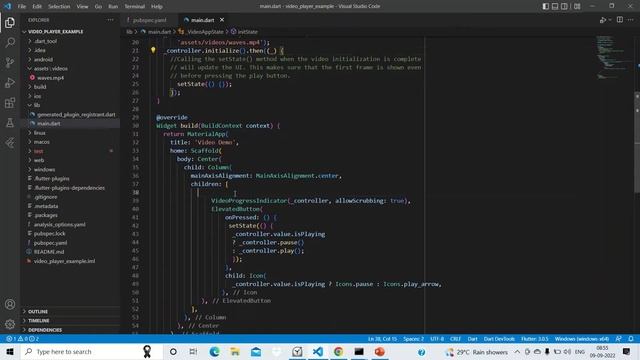Change UTF-8 encoding in status bar
This screenshot has width=640, height=360.
click(x=437, y=339)
